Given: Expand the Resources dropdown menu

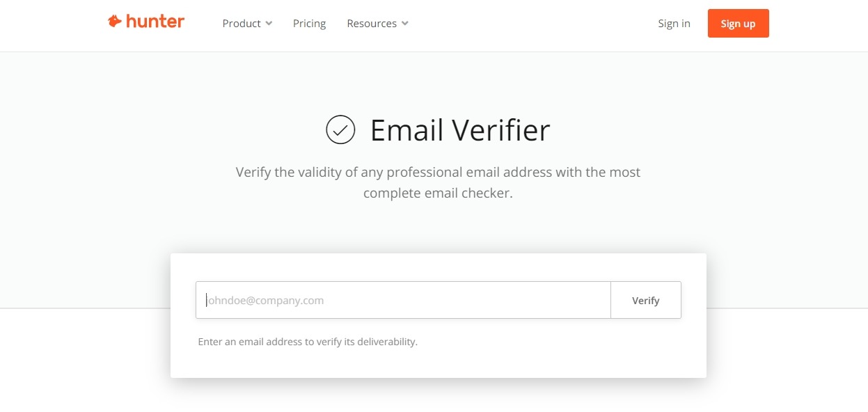Looking at the screenshot, I should pos(377,24).
